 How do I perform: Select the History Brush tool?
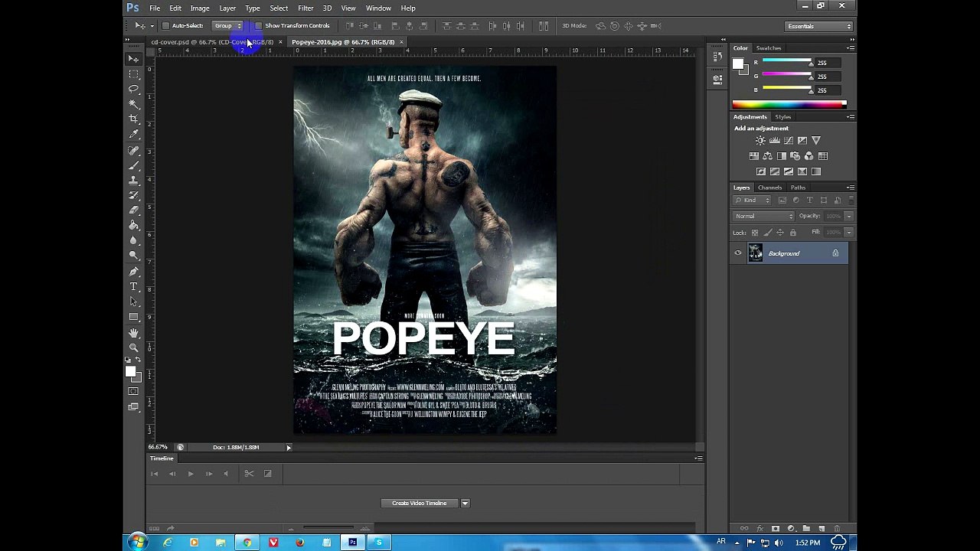point(134,196)
